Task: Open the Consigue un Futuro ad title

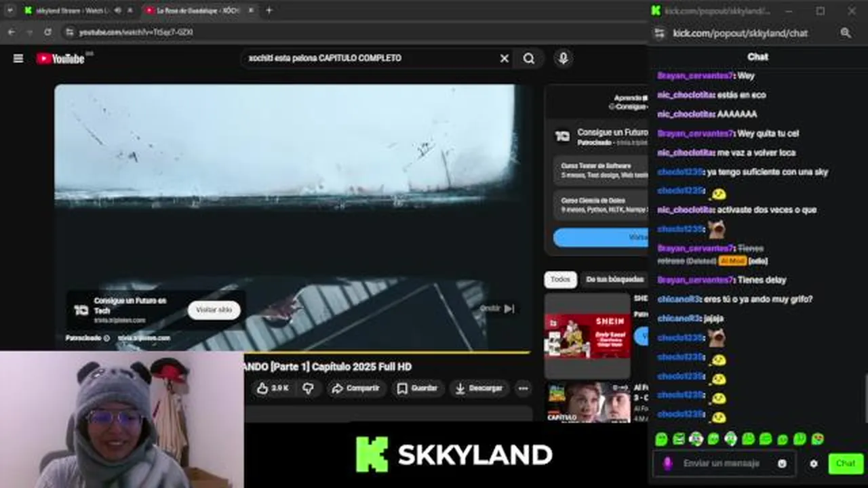Action: tap(612, 132)
